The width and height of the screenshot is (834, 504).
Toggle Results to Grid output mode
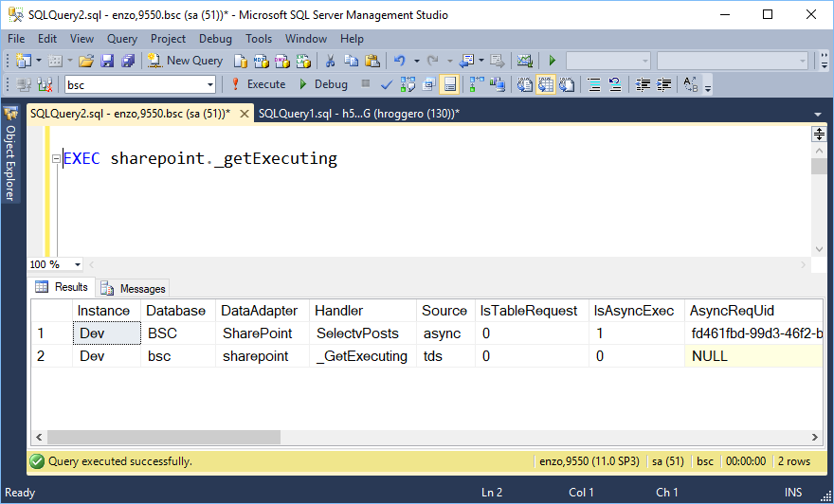point(545,84)
